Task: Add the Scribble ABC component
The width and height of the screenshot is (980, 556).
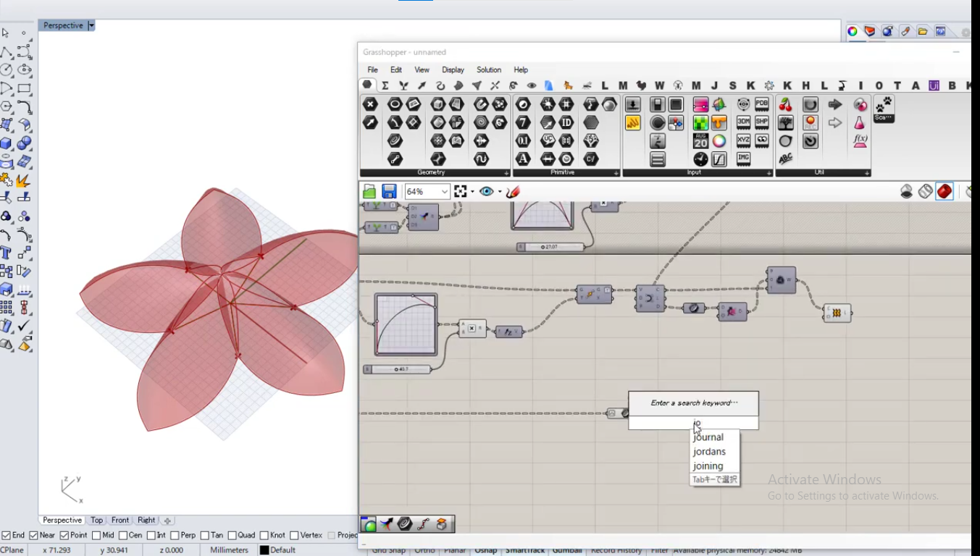Action: [x=786, y=159]
